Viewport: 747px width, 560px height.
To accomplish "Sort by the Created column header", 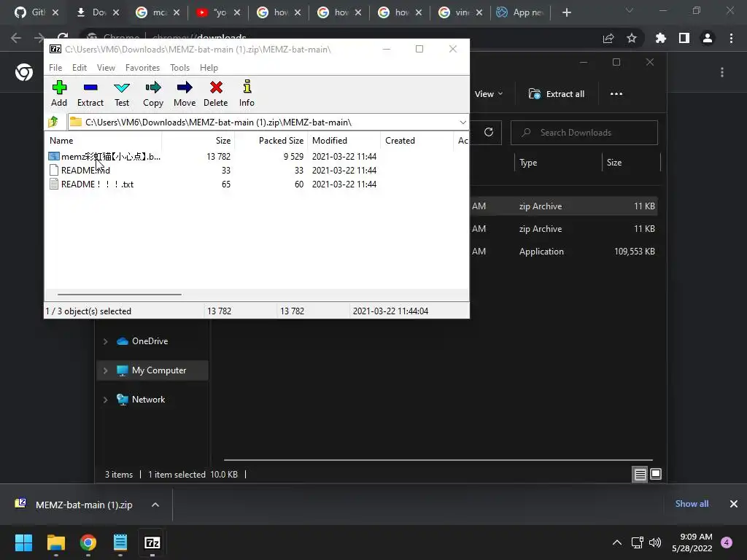I will (417, 141).
